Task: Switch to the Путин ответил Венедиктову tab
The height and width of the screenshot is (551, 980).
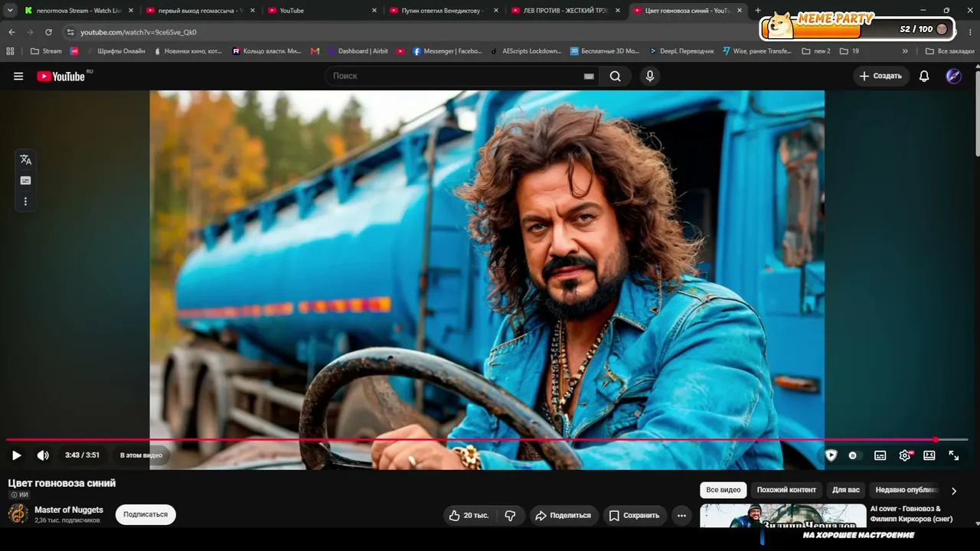Action: [443, 11]
